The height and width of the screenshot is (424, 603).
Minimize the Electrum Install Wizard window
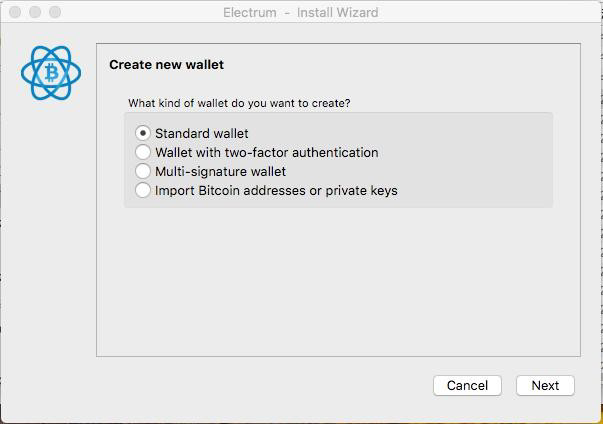click(35, 12)
